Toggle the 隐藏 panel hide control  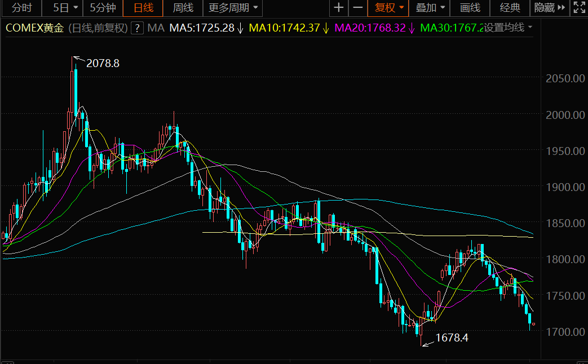pos(550,8)
